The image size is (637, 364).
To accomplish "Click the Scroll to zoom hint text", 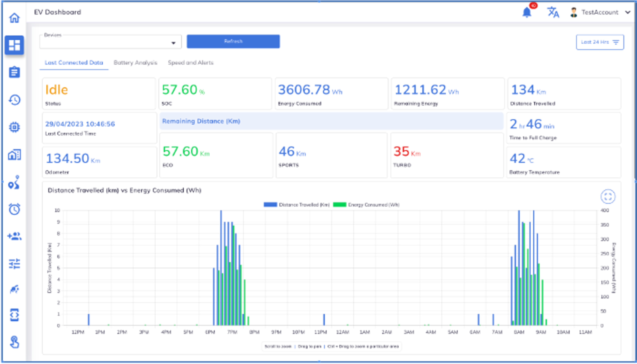I will [278, 347].
